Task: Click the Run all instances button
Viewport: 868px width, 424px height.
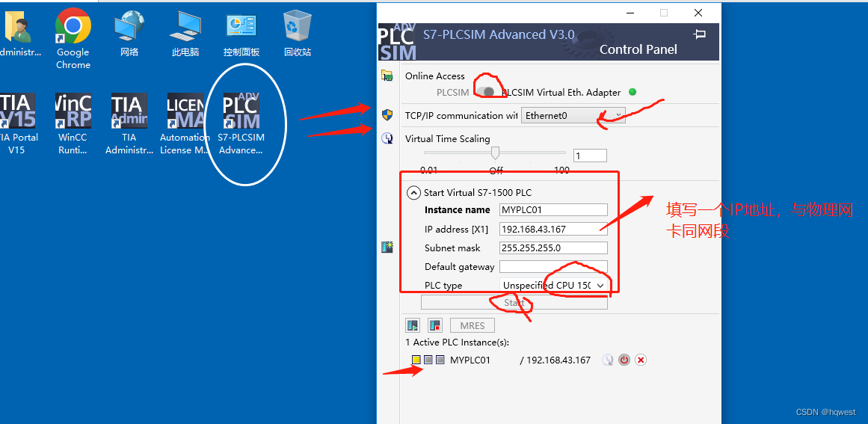Action: (x=413, y=325)
